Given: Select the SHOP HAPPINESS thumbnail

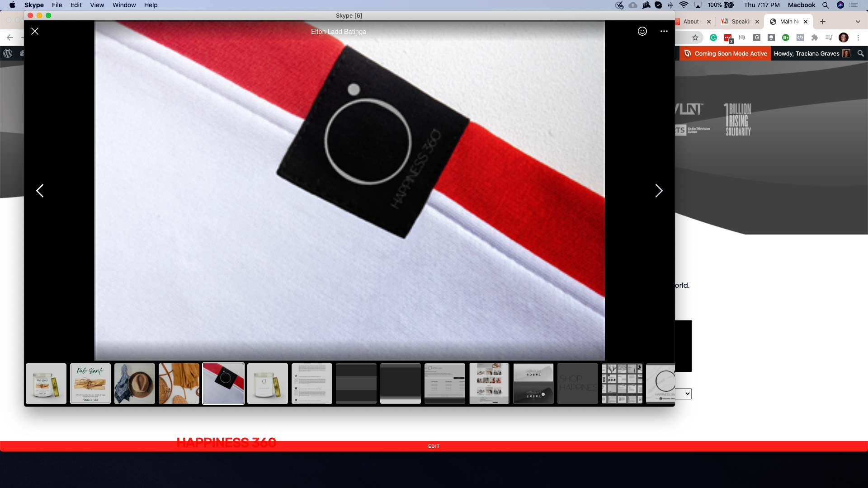Looking at the screenshot, I should point(578,384).
